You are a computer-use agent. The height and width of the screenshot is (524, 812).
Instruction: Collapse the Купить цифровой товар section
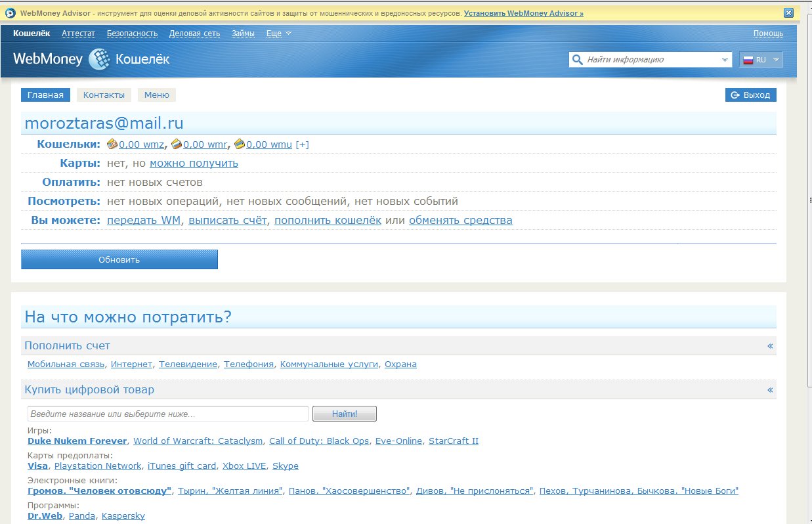[770, 389]
